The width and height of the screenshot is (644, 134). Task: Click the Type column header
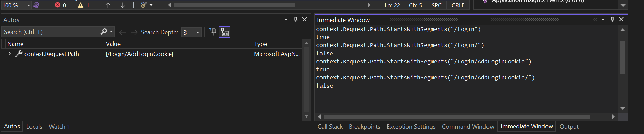click(x=277, y=44)
